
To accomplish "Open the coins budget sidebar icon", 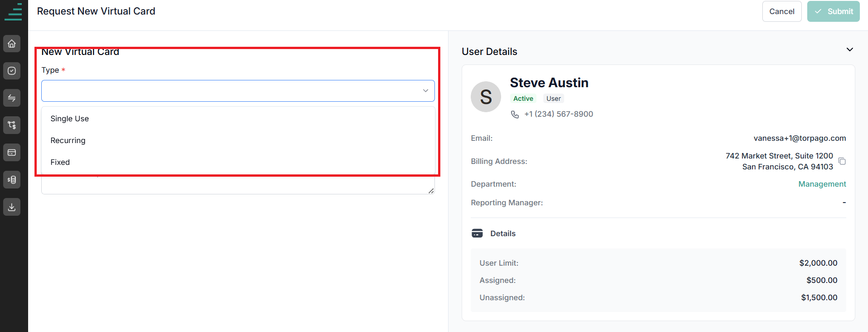I will coord(12,180).
